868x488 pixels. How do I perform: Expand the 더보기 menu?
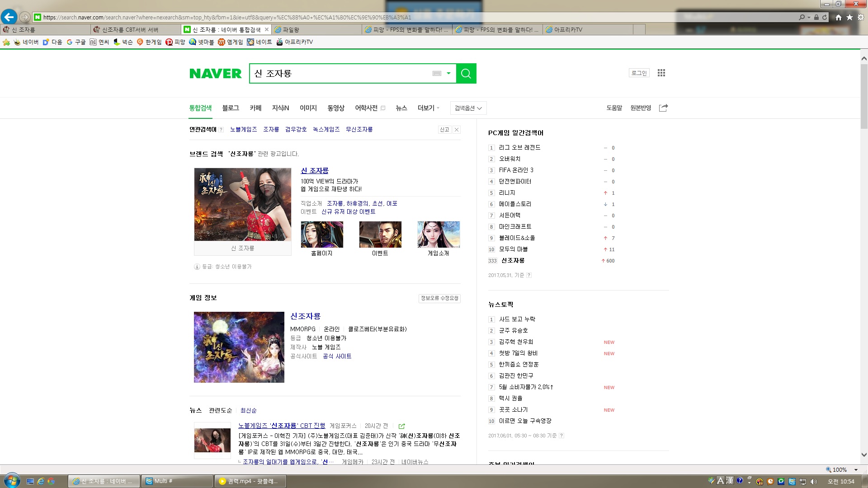(x=428, y=108)
